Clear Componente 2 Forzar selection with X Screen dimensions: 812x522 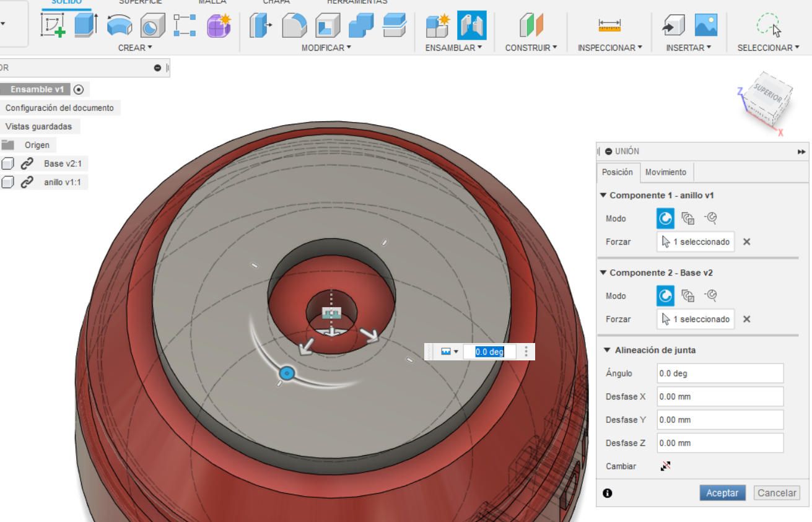point(747,319)
